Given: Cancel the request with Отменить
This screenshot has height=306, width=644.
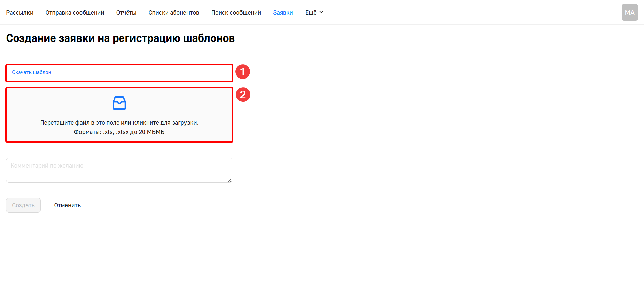Looking at the screenshot, I should click(67, 205).
